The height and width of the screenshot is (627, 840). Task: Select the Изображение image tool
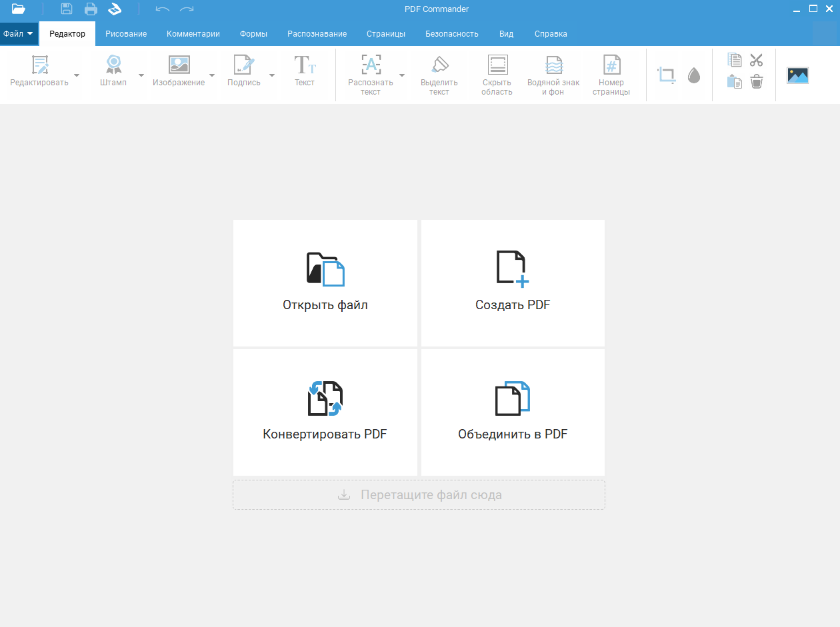click(179, 71)
